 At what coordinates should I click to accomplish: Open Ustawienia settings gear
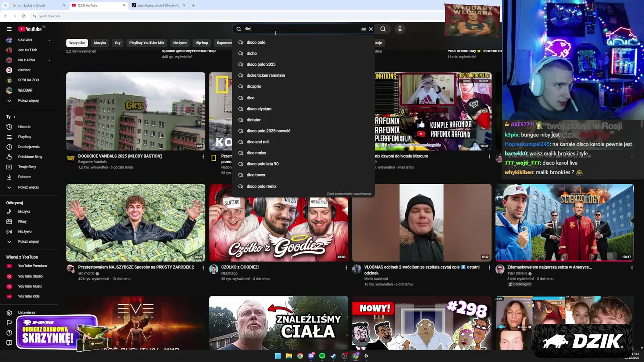coord(9,312)
